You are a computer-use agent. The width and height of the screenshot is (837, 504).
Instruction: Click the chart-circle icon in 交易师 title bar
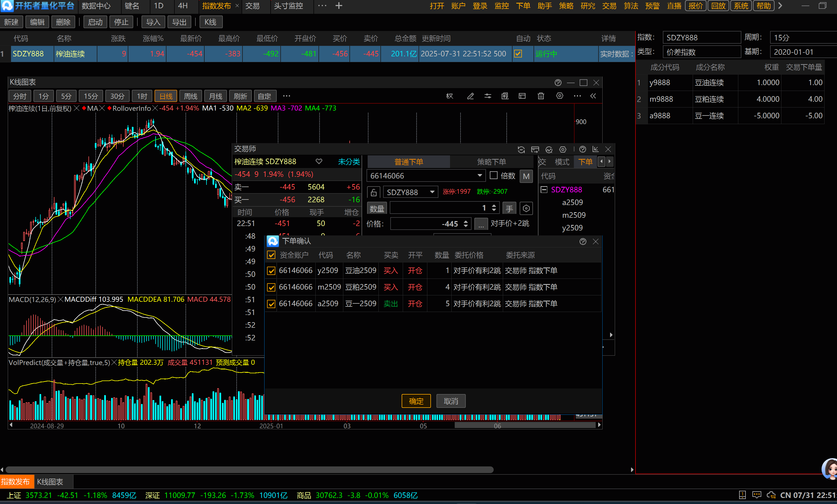[549, 149]
